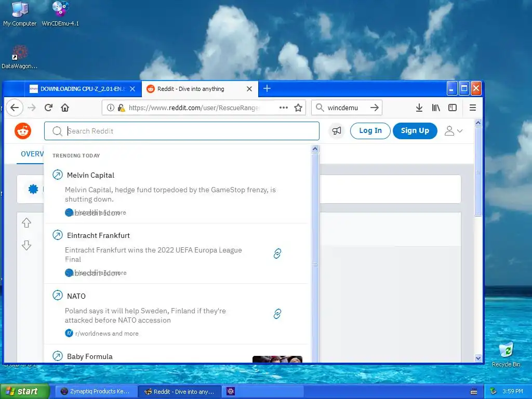Bookmark this page with the star
The height and width of the screenshot is (399, 532).
click(x=298, y=108)
